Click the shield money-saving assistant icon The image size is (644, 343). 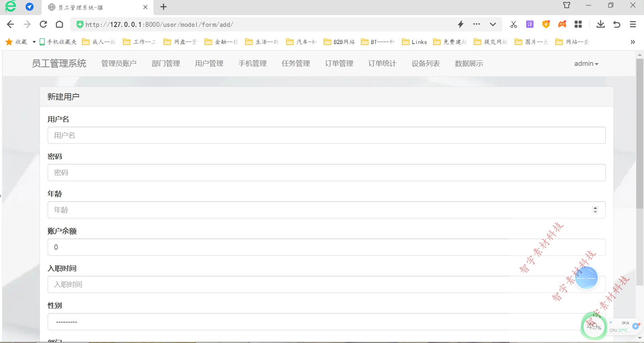click(x=546, y=24)
